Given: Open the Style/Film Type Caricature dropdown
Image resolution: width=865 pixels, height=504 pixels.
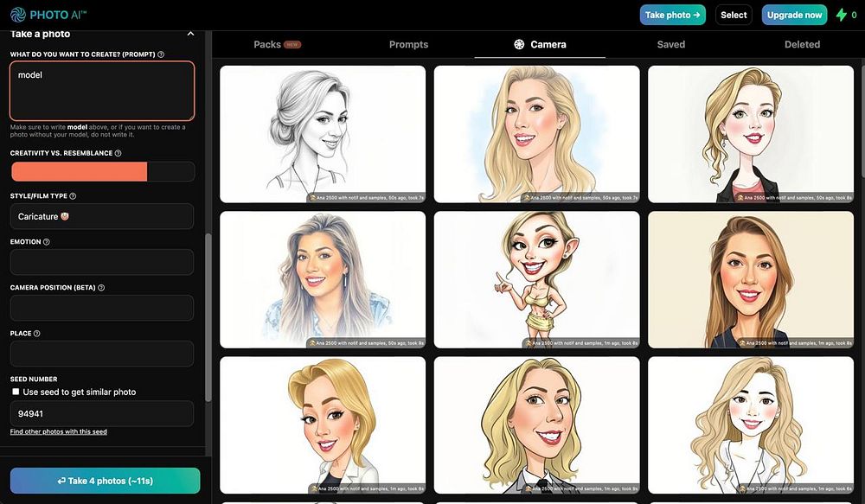Looking at the screenshot, I should [x=102, y=217].
